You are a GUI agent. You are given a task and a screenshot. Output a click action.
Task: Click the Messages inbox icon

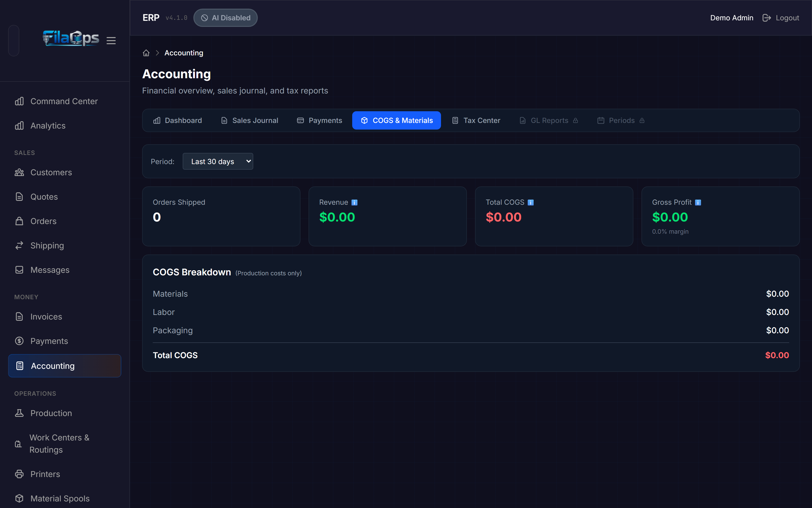coord(20,270)
